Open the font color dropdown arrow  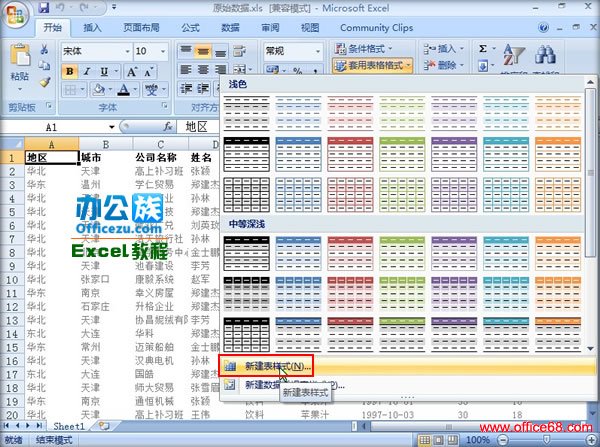pyautogui.click(x=135, y=90)
